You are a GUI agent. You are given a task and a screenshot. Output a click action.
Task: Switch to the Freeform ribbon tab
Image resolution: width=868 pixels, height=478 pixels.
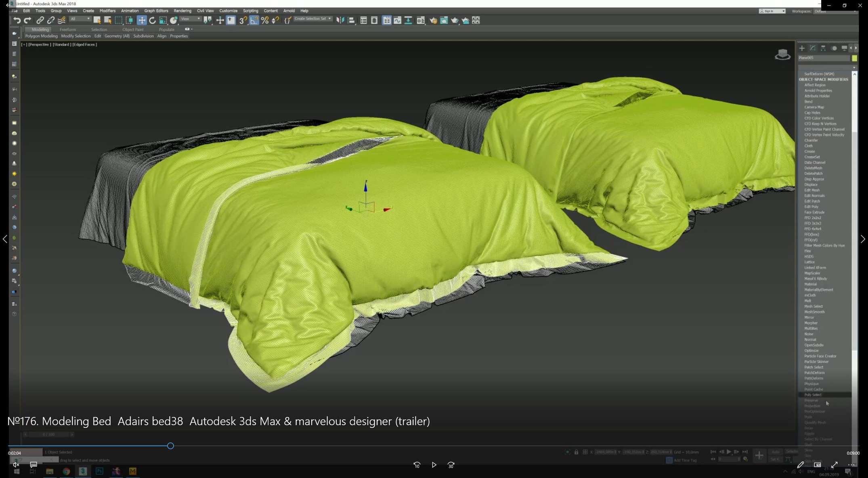pos(68,29)
